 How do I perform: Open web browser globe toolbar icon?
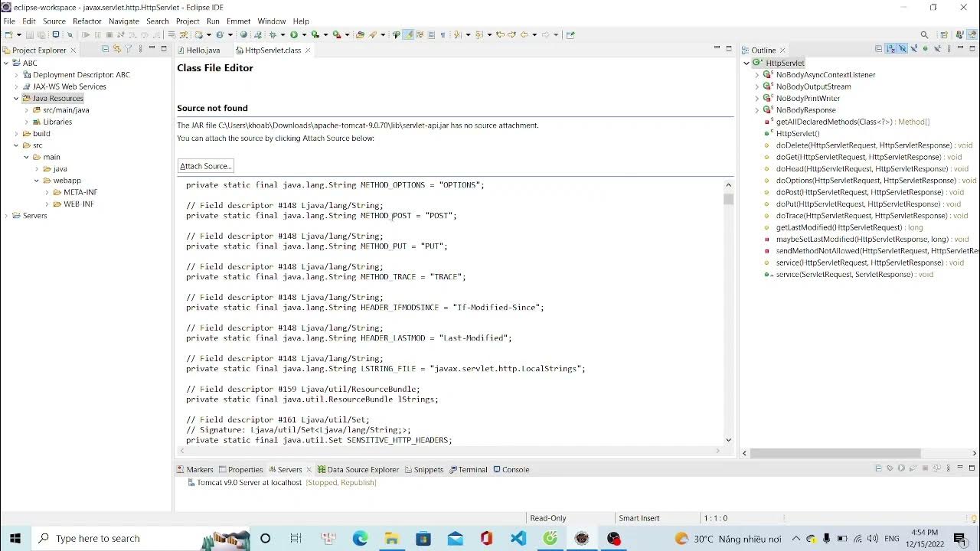tap(243, 34)
